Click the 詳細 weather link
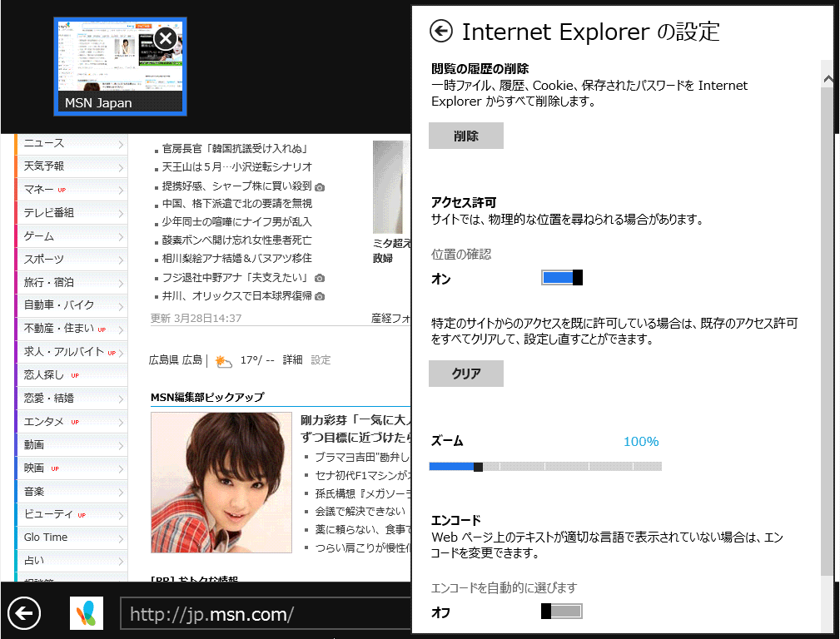Screen dimensions: 840x639 (292, 360)
